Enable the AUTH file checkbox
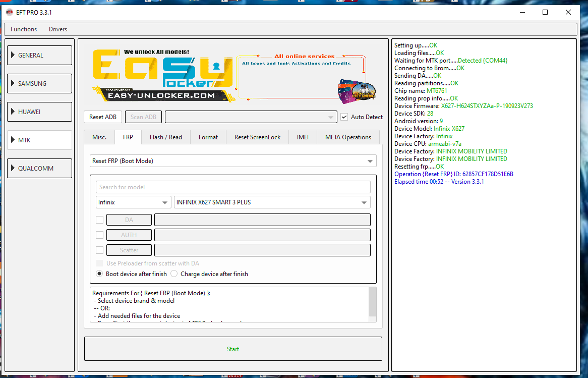The image size is (588, 378). pos(99,235)
